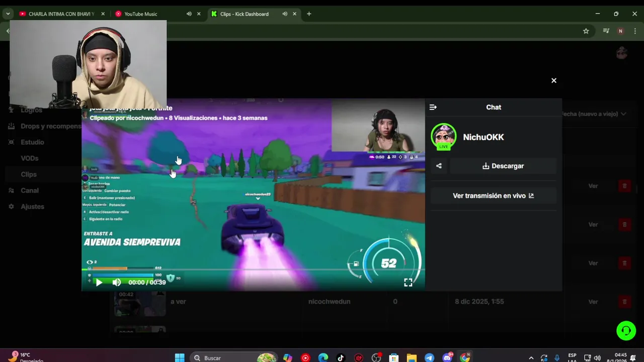Click the Descargar button
644x362 pixels.
pos(503,166)
